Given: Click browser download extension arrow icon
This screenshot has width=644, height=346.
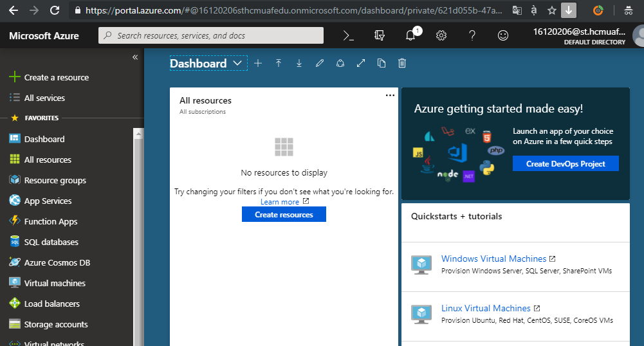Looking at the screenshot, I should click(x=569, y=10).
